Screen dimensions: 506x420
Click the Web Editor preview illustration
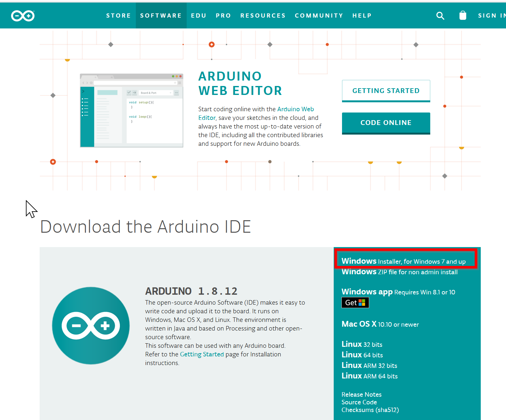[x=131, y=110]
